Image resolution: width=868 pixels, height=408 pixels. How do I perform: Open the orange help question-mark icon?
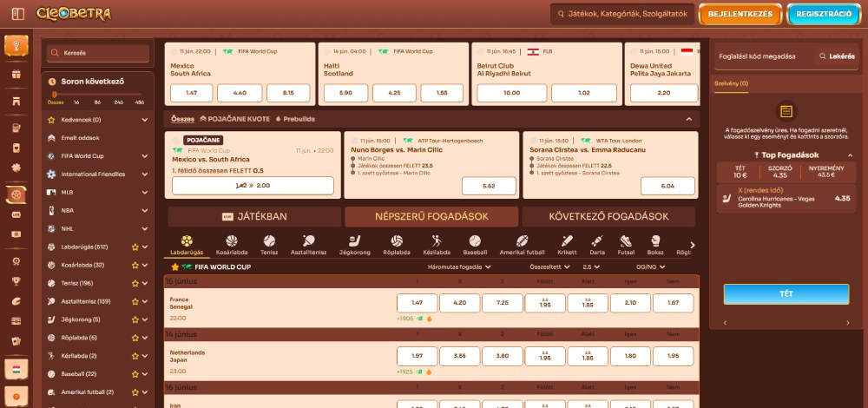[16, 397]
